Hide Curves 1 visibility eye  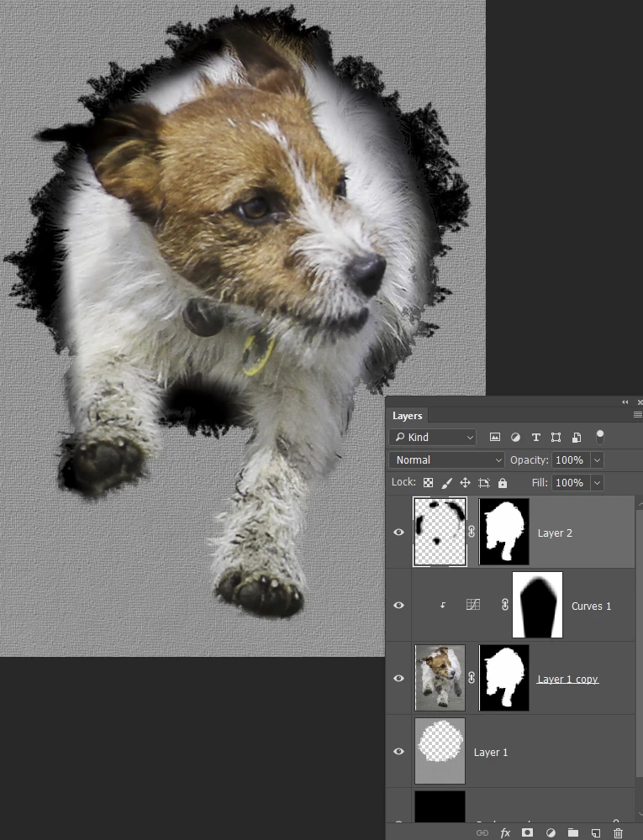point(398,605)
